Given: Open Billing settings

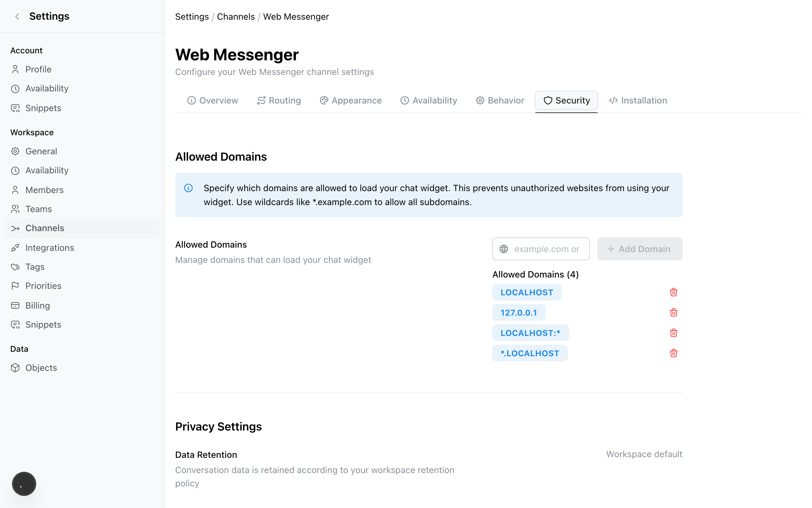Looking at the screenshot, I should pyautogui.click(x=82, y=305).
